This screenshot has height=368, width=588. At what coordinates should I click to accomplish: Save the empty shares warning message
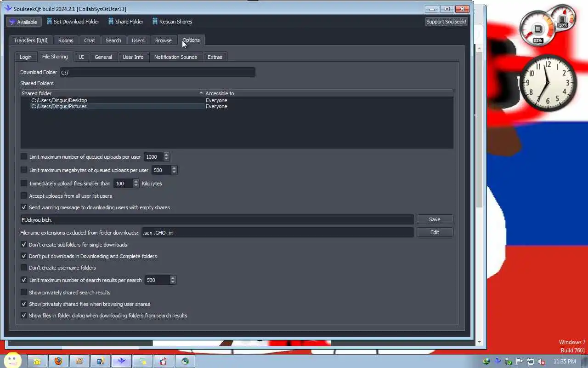pos(435,220)
